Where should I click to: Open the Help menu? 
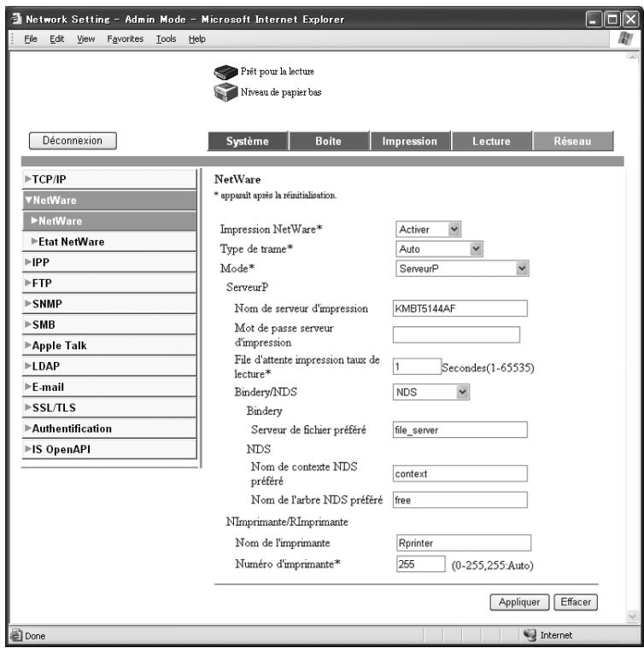coord(196,39)
